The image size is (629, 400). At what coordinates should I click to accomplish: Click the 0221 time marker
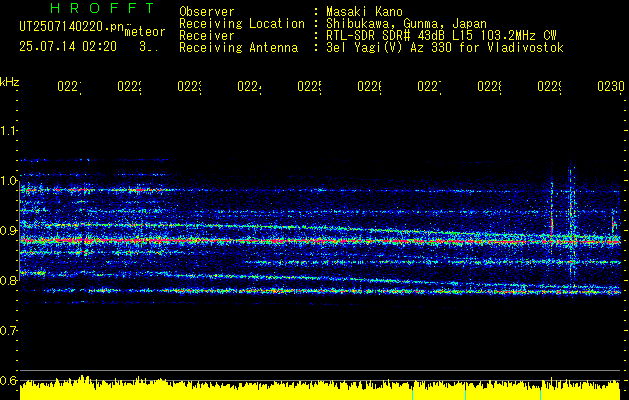[x=69, y=86]
